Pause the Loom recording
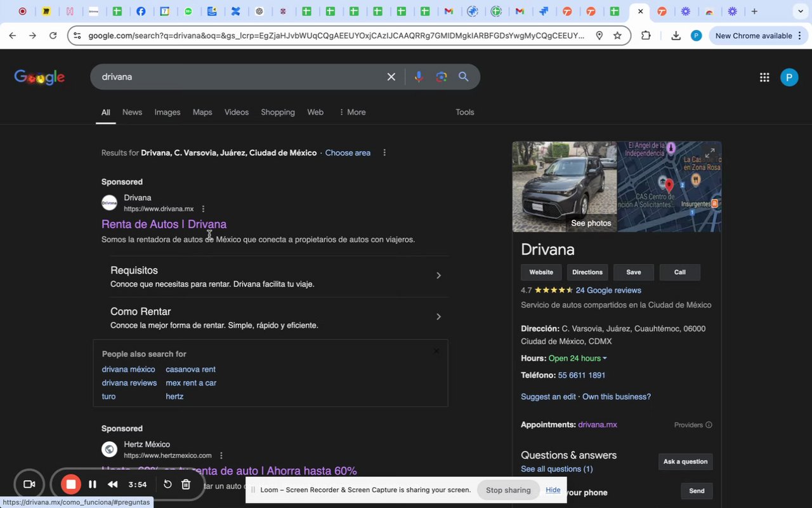The width and height of the screenshot is (812, 508). 93,485
